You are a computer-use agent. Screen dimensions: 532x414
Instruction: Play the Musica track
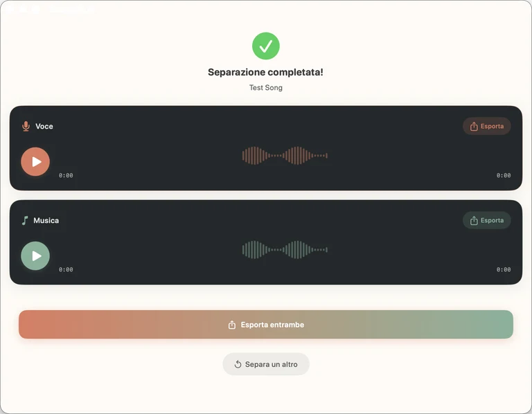tap(35, 256)
